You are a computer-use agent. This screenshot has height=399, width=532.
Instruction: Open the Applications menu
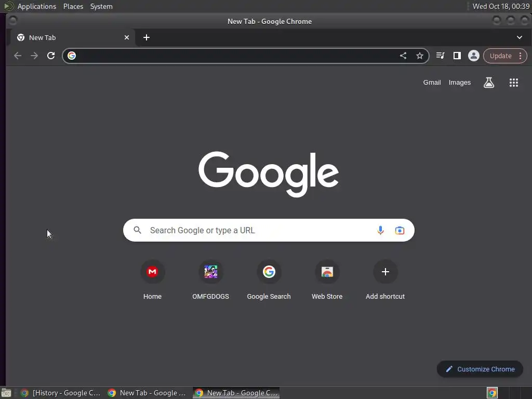pyautogui.click(x=37, y=6)
